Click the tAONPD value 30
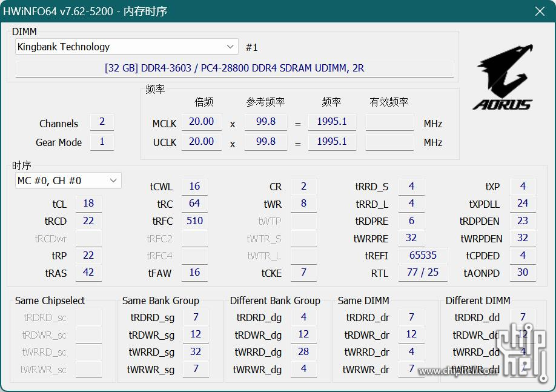 523,273
